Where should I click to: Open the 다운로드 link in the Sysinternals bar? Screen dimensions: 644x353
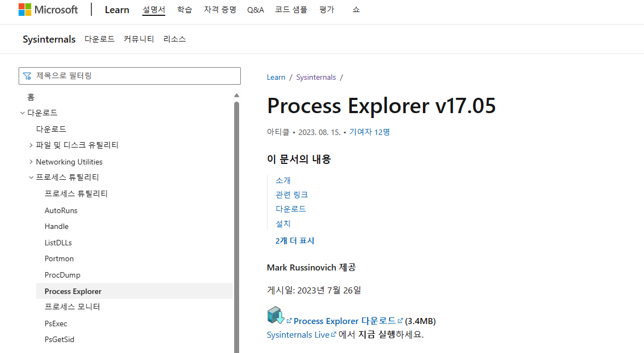pyautogui.click(x=100, y=39)
